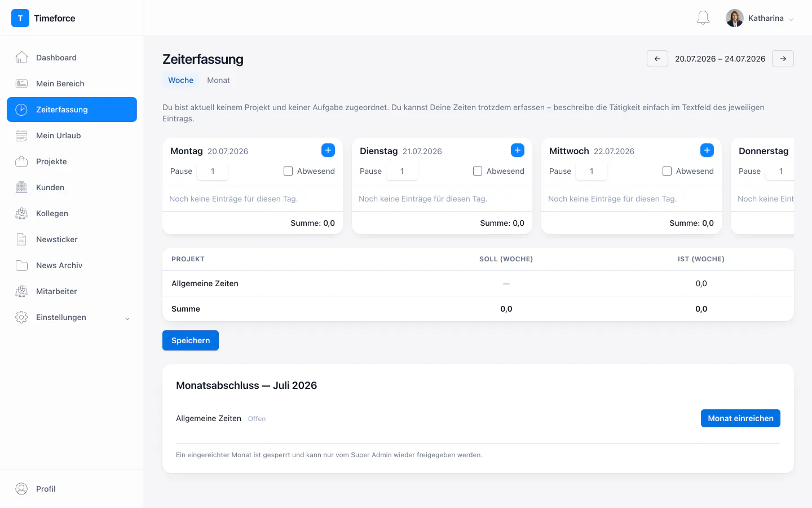The height and width of the screenshot is (508, 812).
Task: Open Newsticker page link
Action: (72, 239)
